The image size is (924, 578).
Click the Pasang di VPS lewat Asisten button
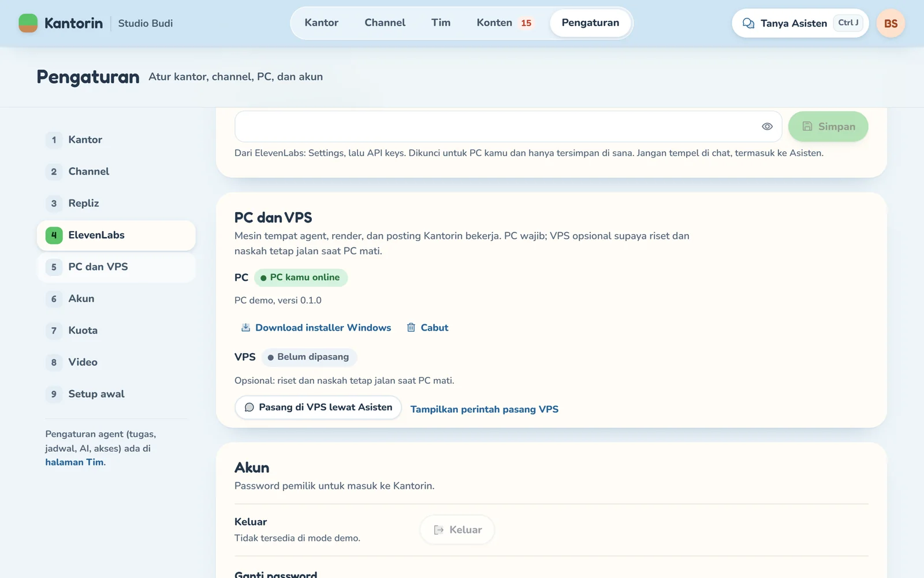tap(318, 407)
